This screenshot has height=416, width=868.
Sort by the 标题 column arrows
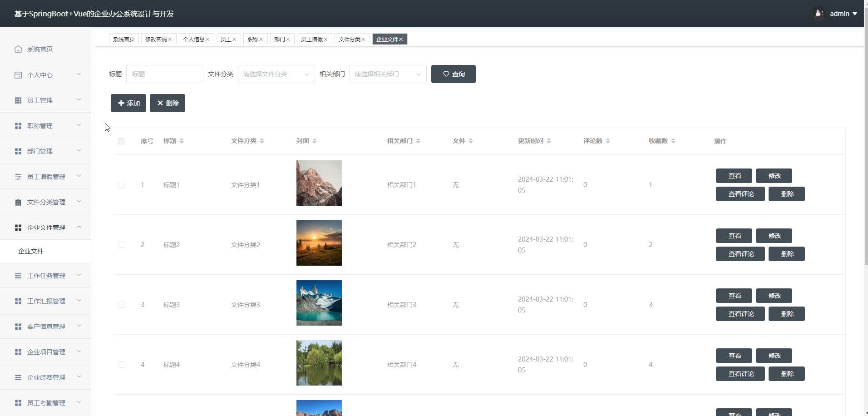point(182,141)
